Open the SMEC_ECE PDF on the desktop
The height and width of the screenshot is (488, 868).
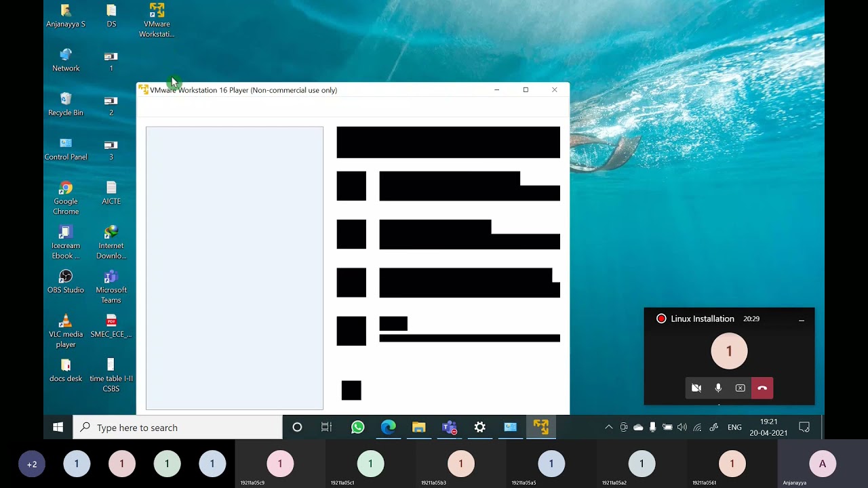[x=111, y=326]
